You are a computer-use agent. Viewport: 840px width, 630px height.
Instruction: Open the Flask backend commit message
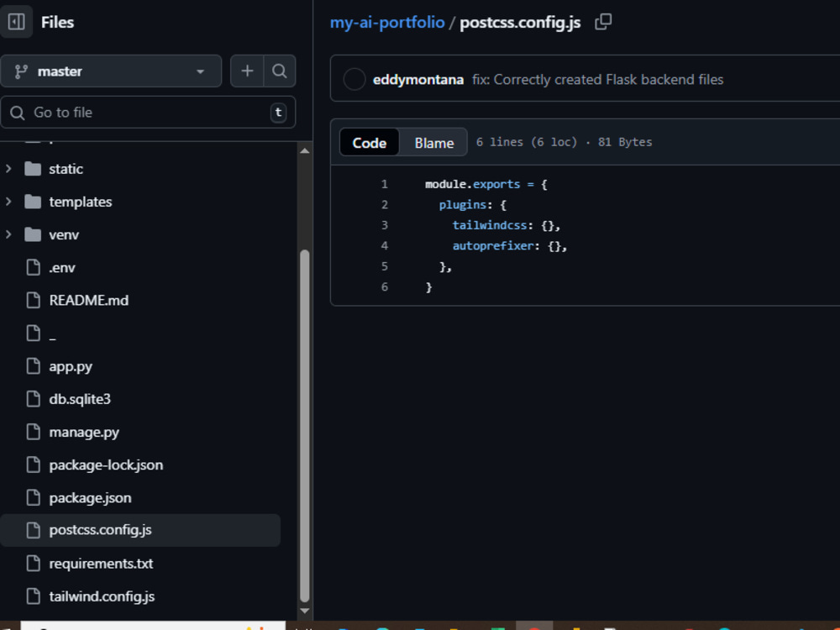(597, 80)
